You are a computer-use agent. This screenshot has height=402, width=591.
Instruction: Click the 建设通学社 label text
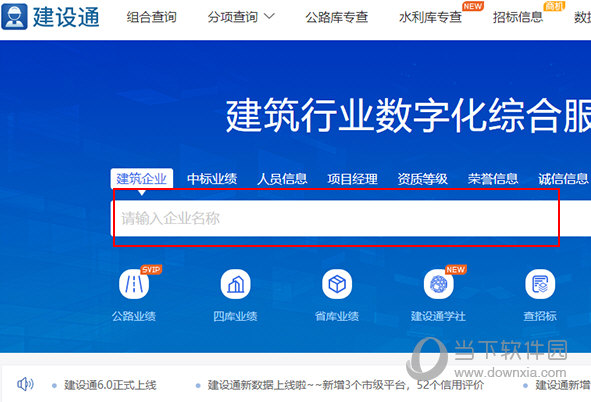[x=438, y=316]
